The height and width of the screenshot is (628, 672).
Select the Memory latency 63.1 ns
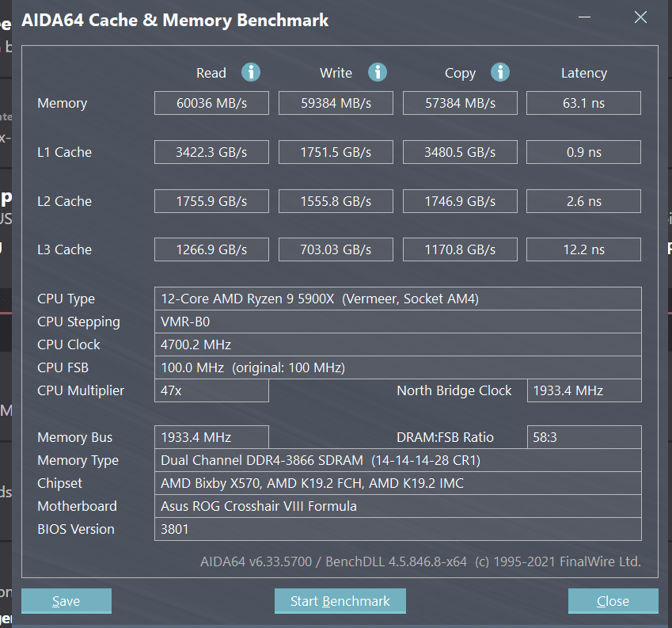pyautogui.click(x=583, y=103)
